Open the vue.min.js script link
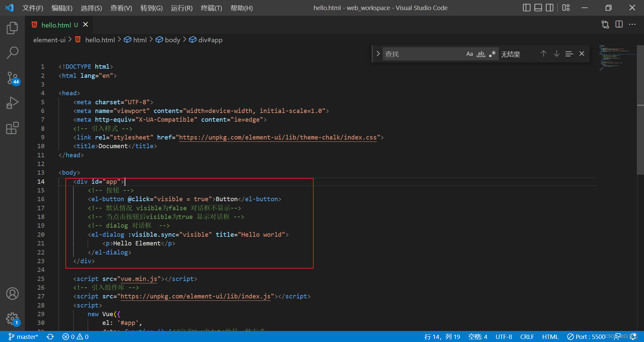 [x=139, y=279]
